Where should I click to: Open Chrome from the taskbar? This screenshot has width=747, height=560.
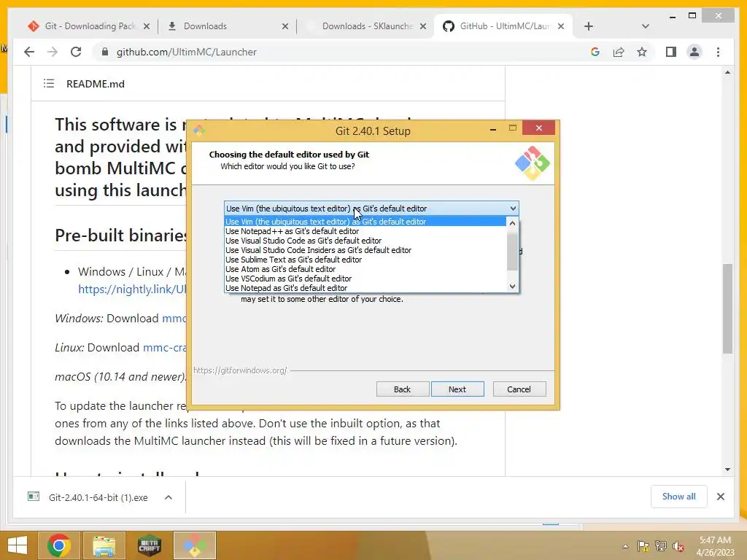(x=59, y=545)
